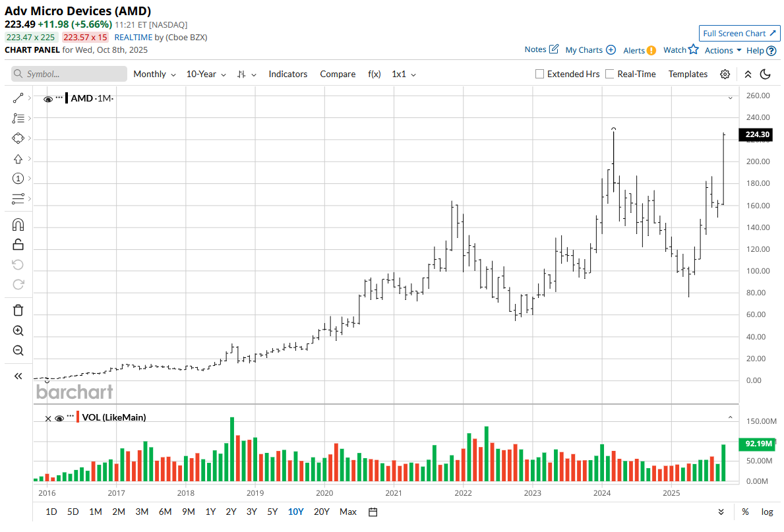Screen dimensions: 784x532
Task: Add AMD to Watch list star
Action: (x=693, y=49)
